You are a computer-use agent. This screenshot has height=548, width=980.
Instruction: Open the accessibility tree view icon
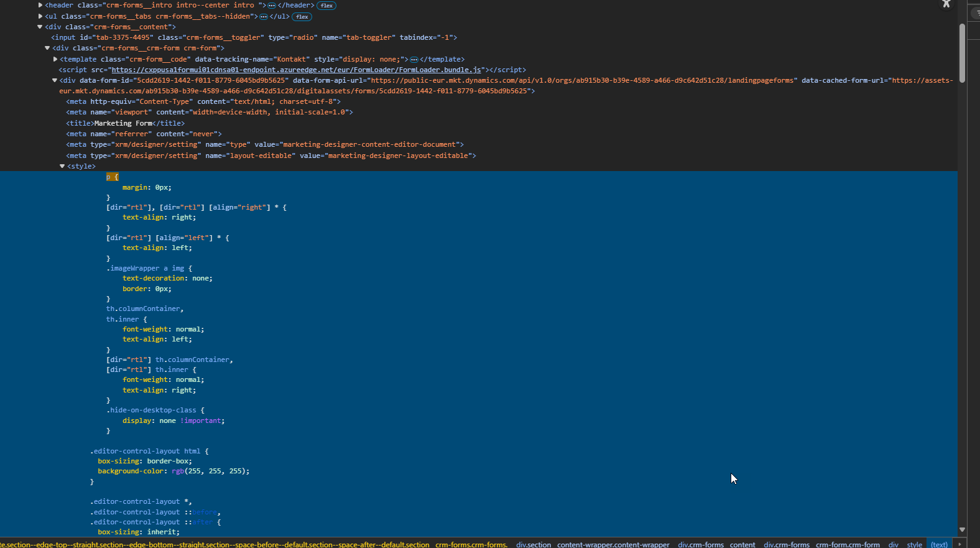(946, 4)
